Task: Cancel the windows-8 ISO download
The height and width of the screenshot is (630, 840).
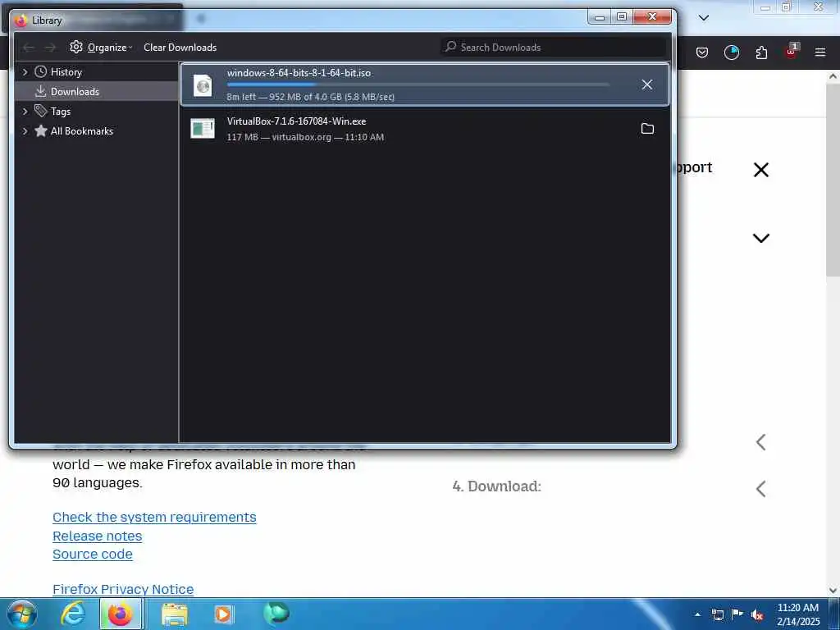Action: [646, 84]
